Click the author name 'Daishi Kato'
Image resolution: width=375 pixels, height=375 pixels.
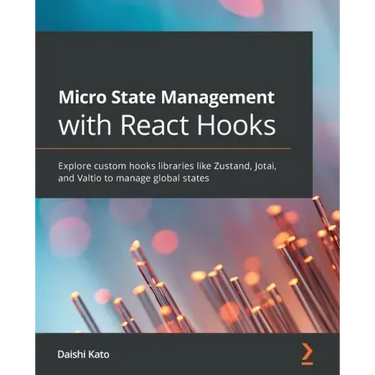83,354
